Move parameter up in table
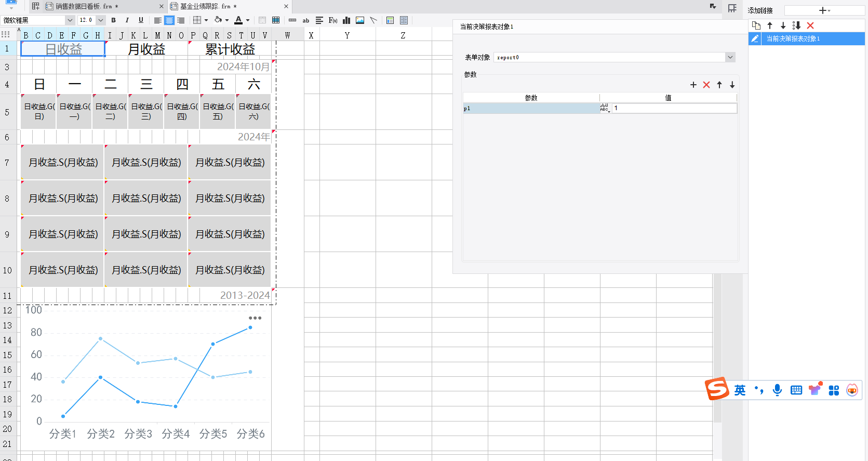Image resolution: width=868 pixels, height=461 pixels. (x=719, y=85)
